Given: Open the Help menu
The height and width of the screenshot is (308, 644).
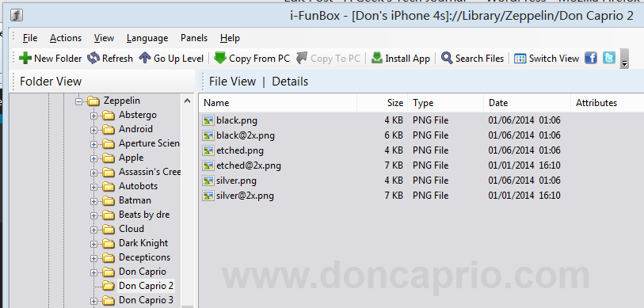Looking at the screenshot, I should click(230, 38).
